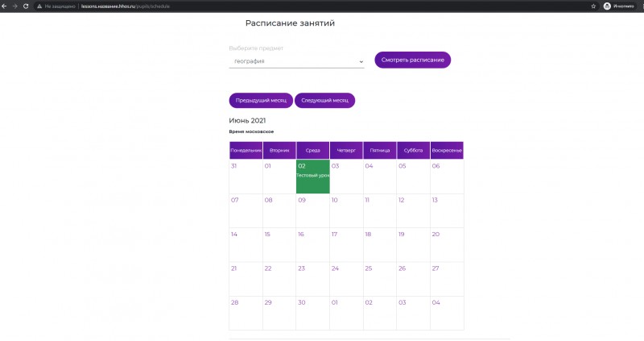
Task: Click the Понедельник column header
Action: click(x=246, y=151)
